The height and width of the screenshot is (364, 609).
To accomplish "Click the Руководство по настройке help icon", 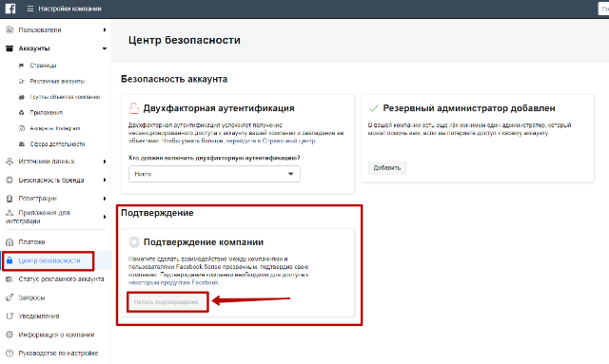I will pos(10,354).
